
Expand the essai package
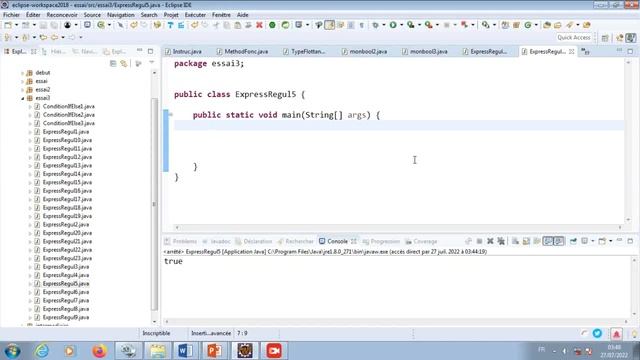22,81
